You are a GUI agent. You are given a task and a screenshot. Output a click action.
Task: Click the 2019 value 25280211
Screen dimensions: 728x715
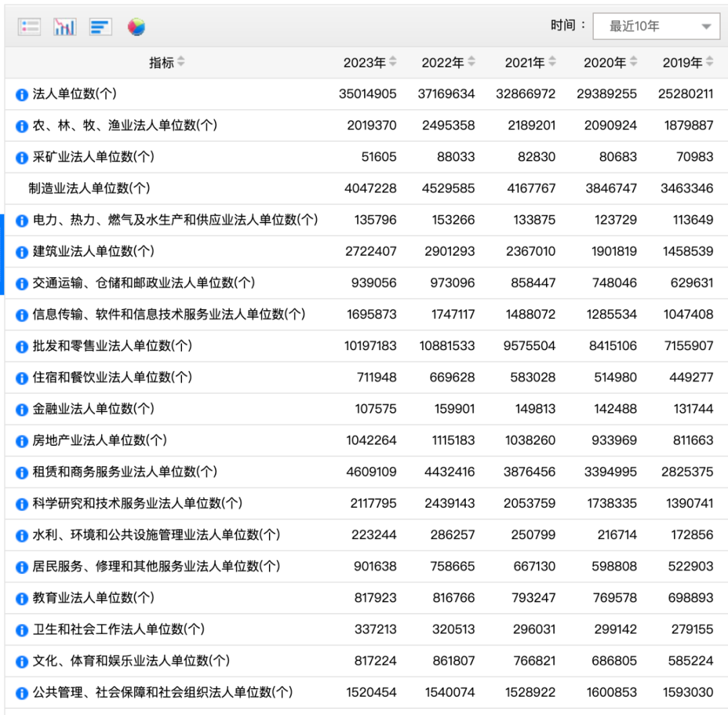tap(686, 94)
